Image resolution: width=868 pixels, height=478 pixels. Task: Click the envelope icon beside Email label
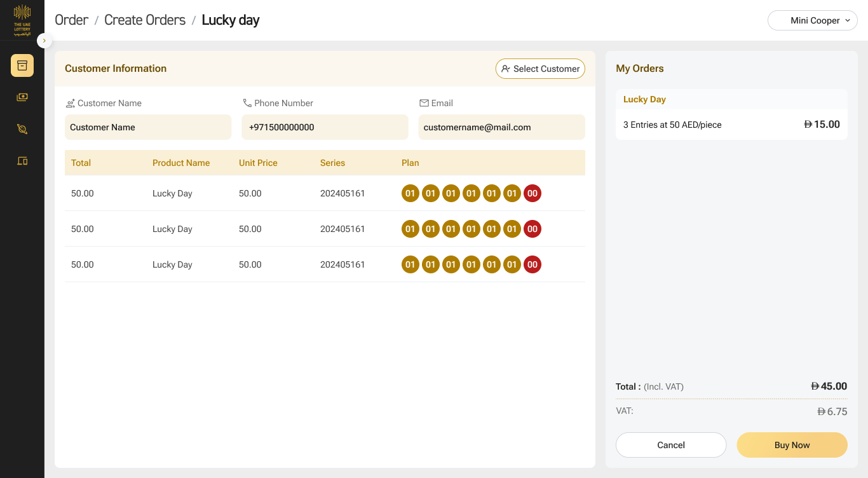coord(424,103)
